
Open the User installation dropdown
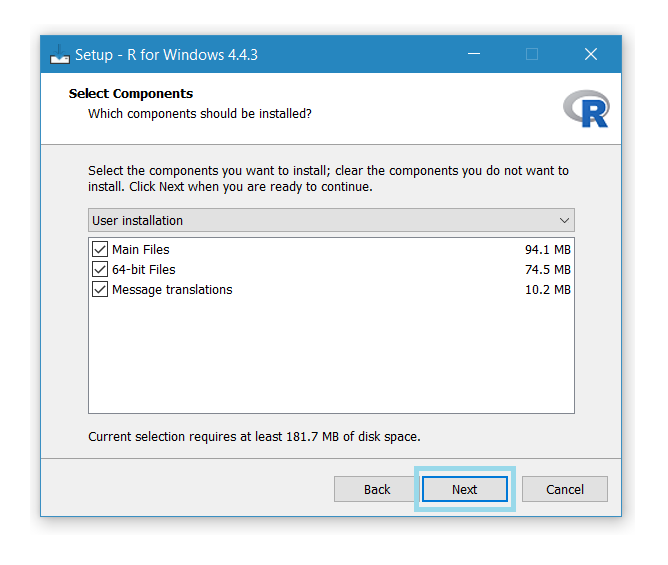coord(331,220)
